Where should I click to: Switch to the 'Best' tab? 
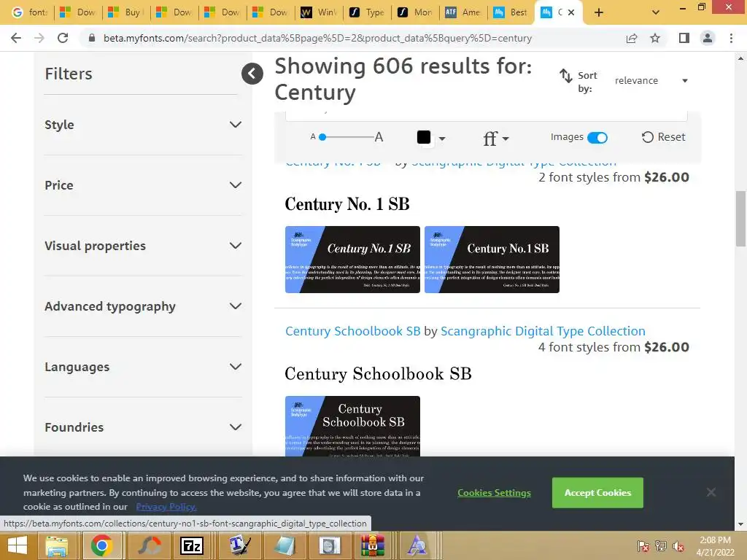point(511,12)
